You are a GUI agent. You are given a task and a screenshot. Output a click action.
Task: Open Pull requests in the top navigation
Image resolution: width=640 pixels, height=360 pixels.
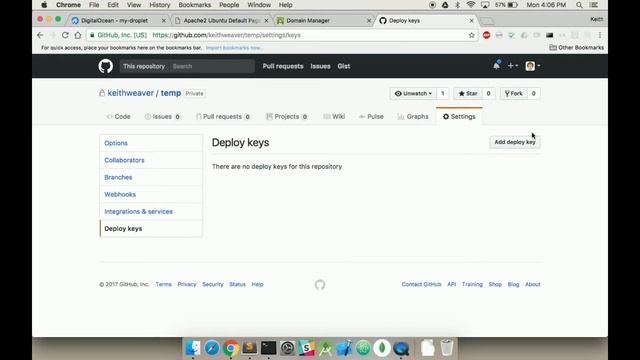[x=283, y=66]
